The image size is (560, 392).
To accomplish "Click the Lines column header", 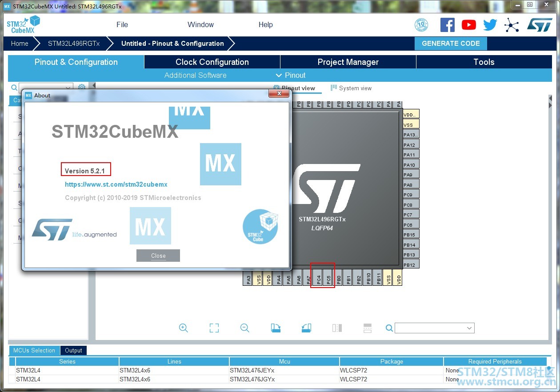I will [174, 361].
